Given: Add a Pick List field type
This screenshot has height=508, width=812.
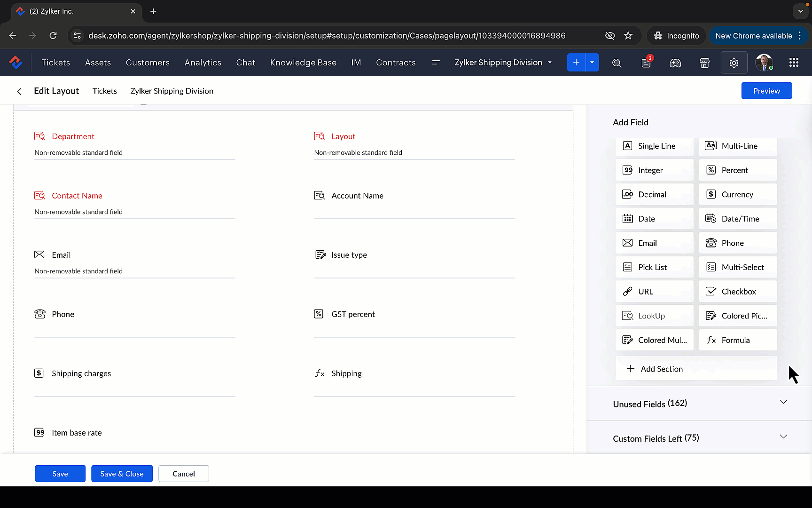Looking at the screenshot, I should coord(654,267).
